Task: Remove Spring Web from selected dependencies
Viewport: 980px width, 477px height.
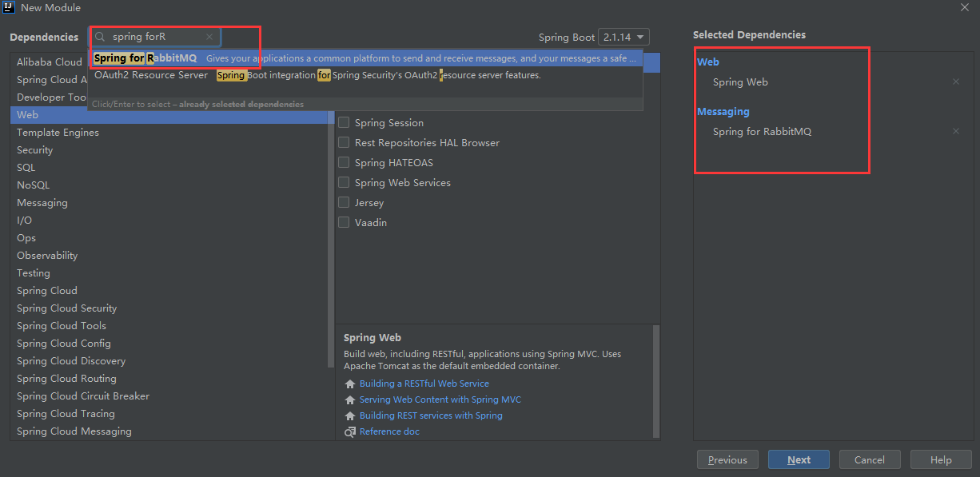Action: (956, 81)
